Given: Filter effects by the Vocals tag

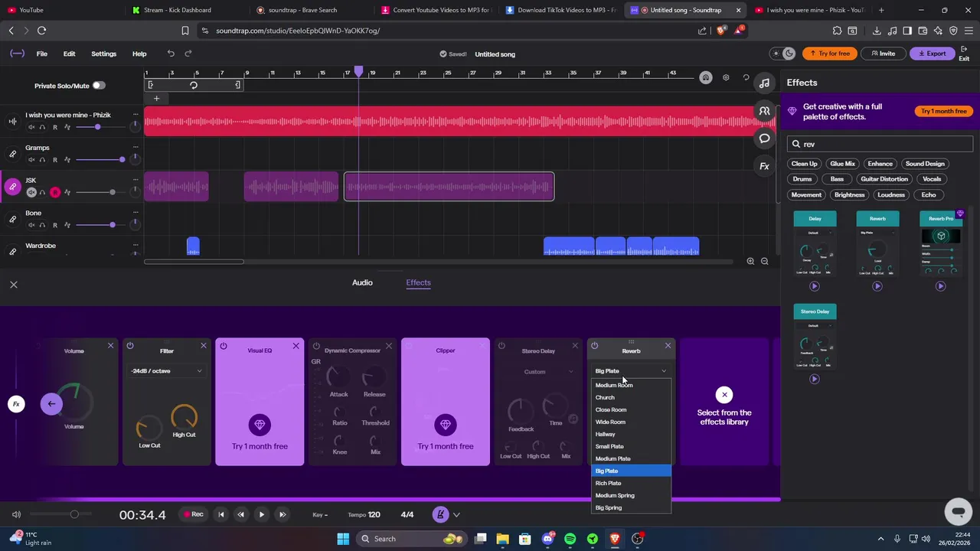Looking at the screenshot, I should 932,179.
